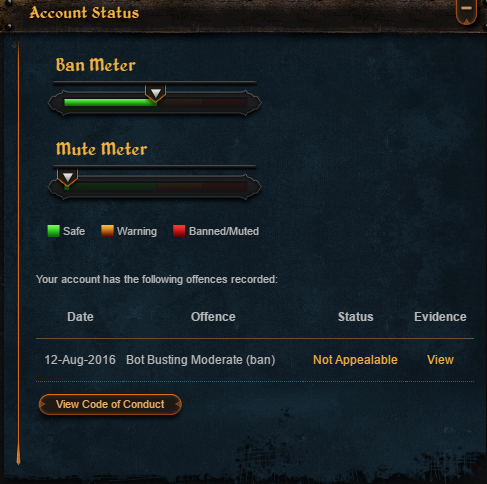Click the red zone of Ban Meter
Screen dimensions: 487x484
(x=224, y=102)
